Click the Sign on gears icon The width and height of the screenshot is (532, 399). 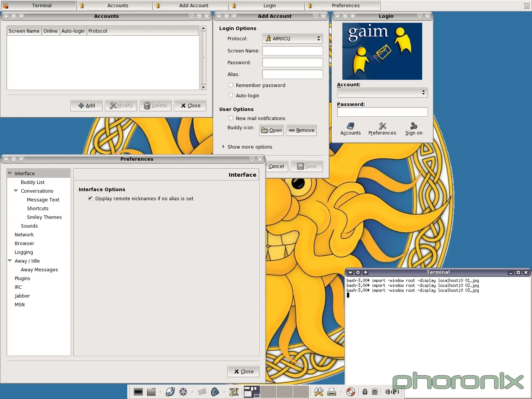(x=413, y=126)
